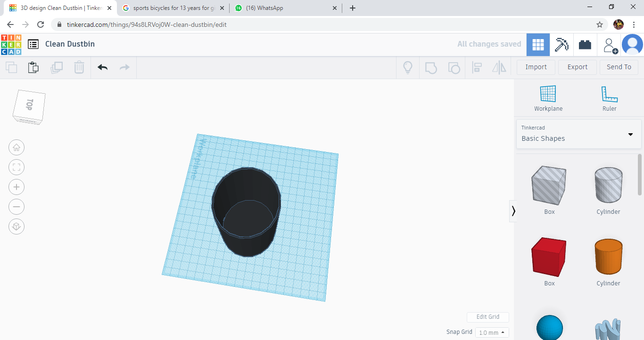The width and height of the screenshot is (644, 340).
Task: Click the Delete trash icon
Action: pos(79,67)
